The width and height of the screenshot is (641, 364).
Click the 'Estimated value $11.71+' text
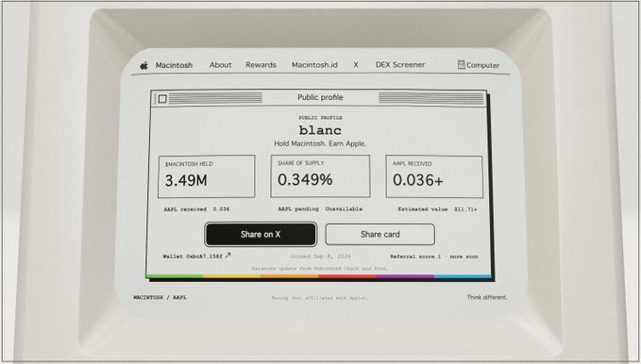[437, 209]
